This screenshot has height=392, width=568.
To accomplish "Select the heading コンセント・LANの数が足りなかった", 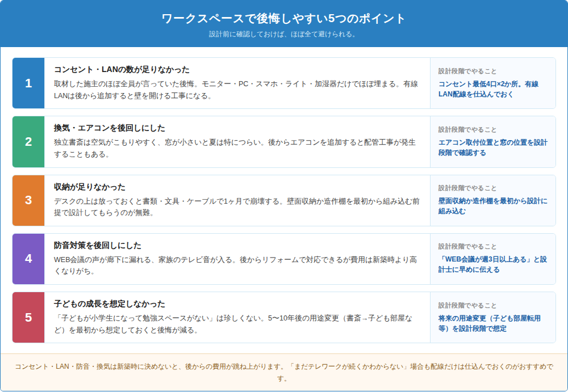I will [x=122, y=70].
